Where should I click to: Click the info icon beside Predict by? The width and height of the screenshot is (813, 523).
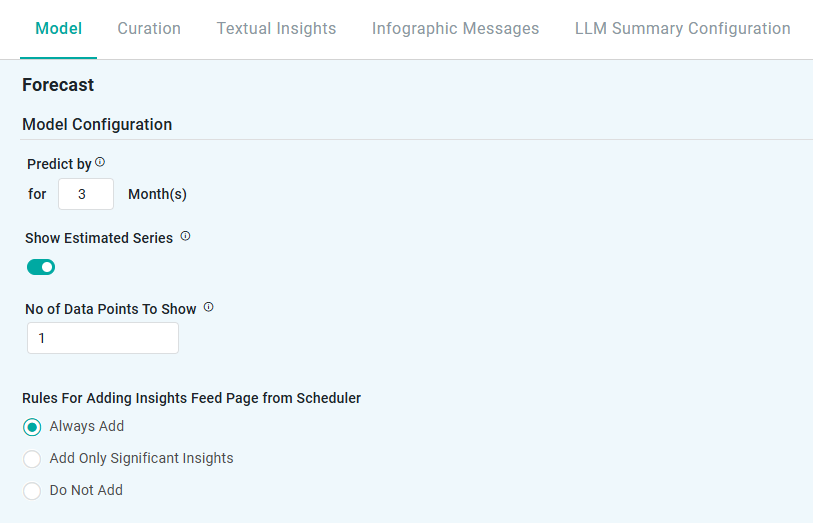[x=100, y=162]
